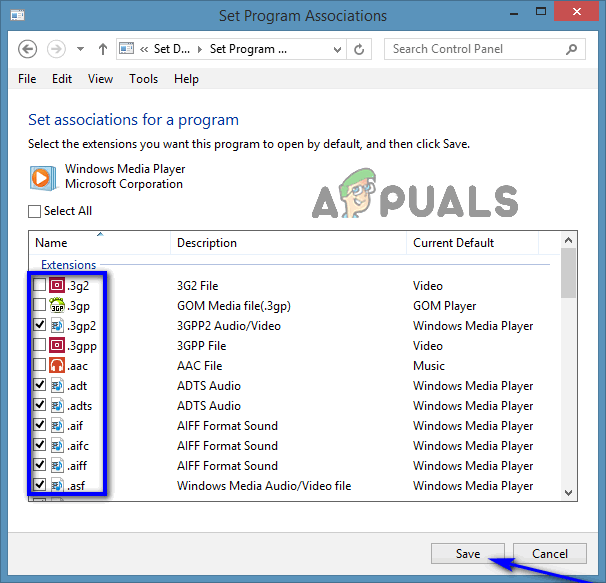Image resolution: width=606 pixels, height=583 pixels.
Task: Click the search magnifier icon
Action: pos(571,49)
